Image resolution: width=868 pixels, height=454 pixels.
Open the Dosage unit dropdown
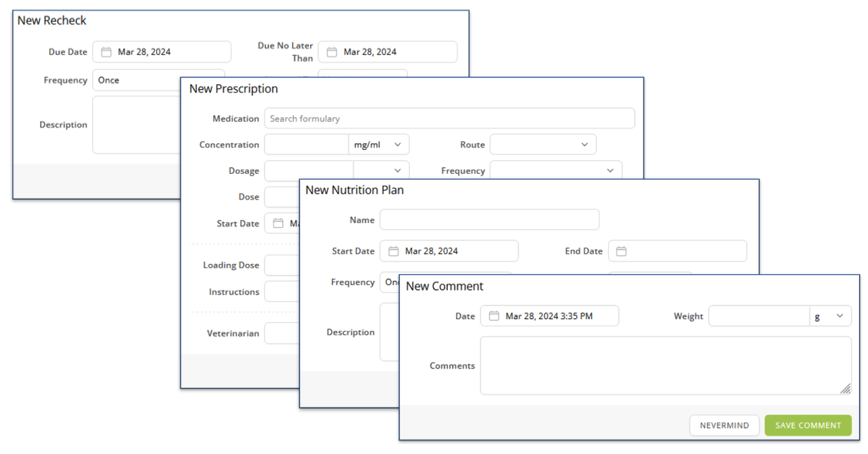381,171
